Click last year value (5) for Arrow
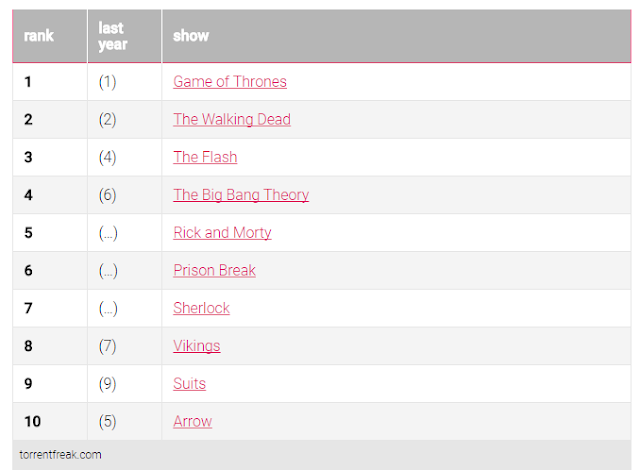 (x=107, y=421)
